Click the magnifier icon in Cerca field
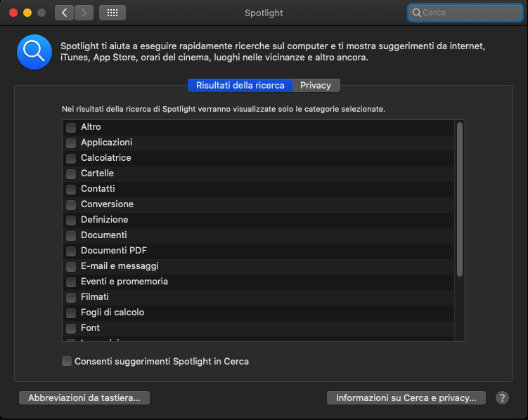The height and width of the screenshot is (420, 528). tap(416, 13)
